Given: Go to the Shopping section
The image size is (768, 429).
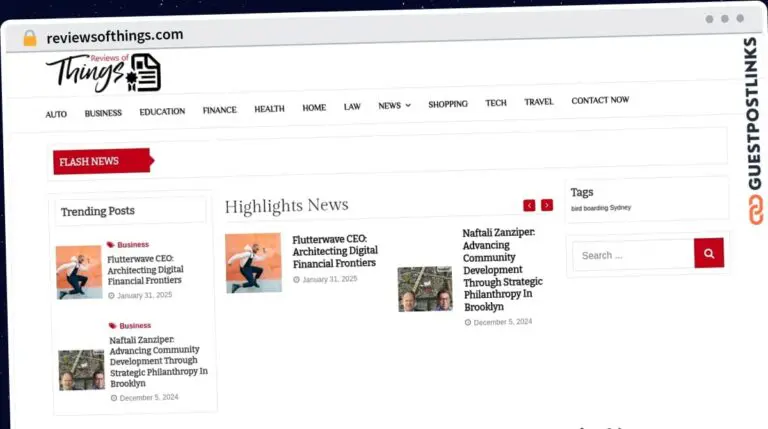Looking at the screenshot, I should click(x=448, y=104).
